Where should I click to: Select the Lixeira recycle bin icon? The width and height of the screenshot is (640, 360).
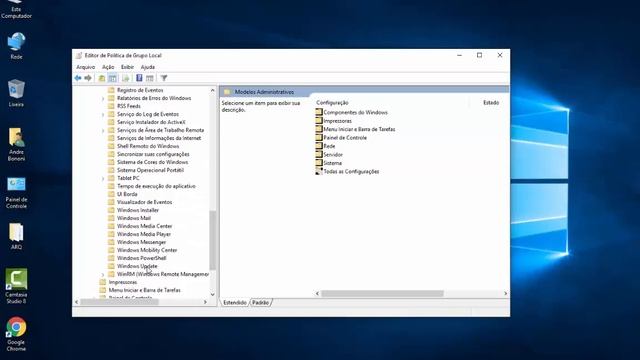point(16,93)
